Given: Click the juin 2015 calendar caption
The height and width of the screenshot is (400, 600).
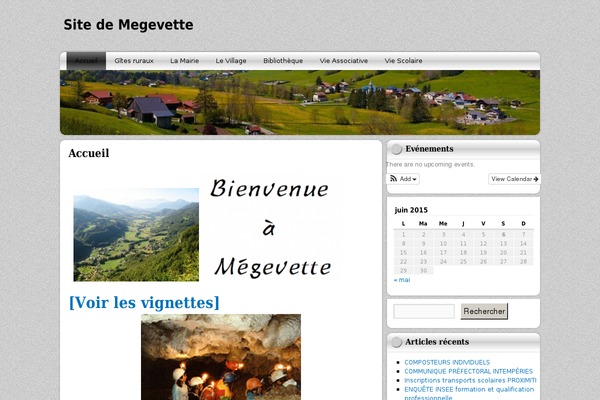Looking at the screenshot, I should 411,210.
